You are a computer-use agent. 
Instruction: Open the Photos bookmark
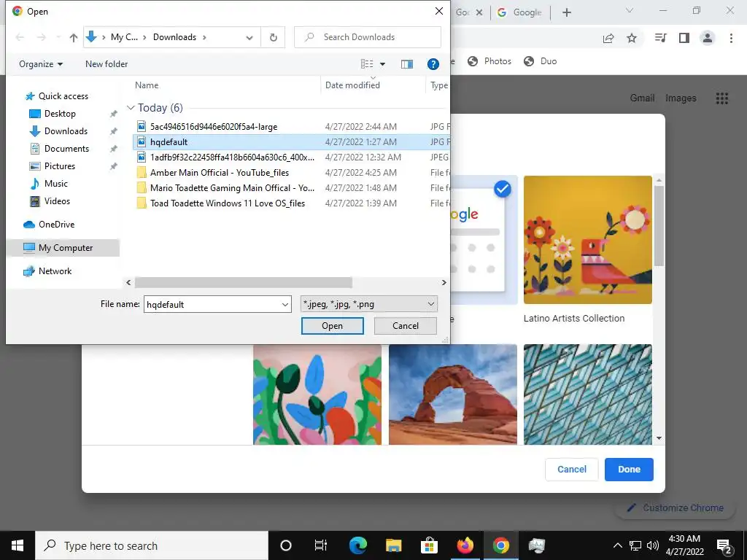coord(489,61)
